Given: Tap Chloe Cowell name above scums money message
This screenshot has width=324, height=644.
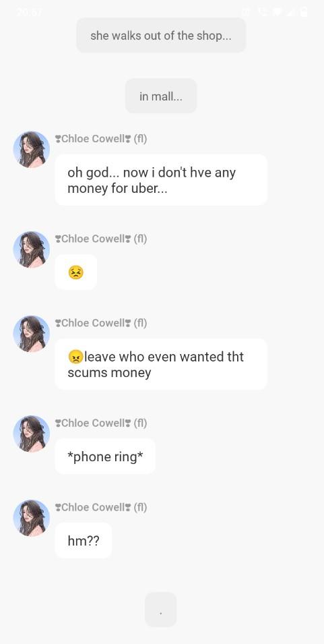Looking at the screenshot, I should click(101, 323).
